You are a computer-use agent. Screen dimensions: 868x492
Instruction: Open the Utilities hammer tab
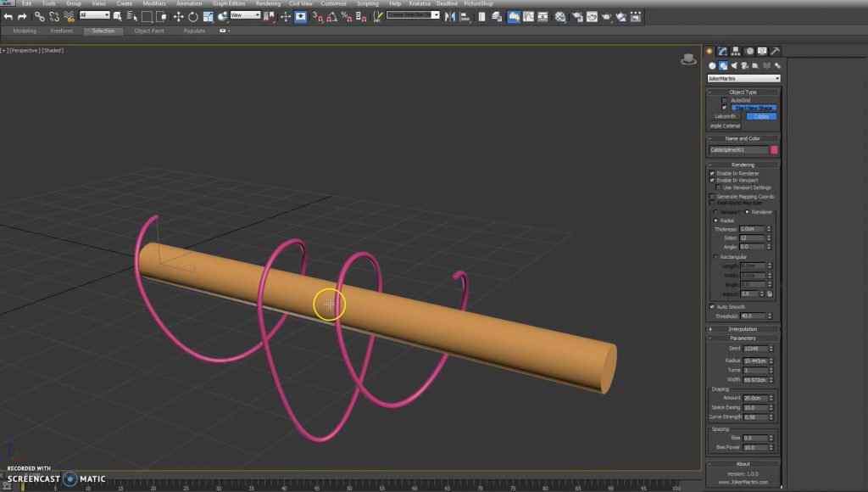point(775,52)
